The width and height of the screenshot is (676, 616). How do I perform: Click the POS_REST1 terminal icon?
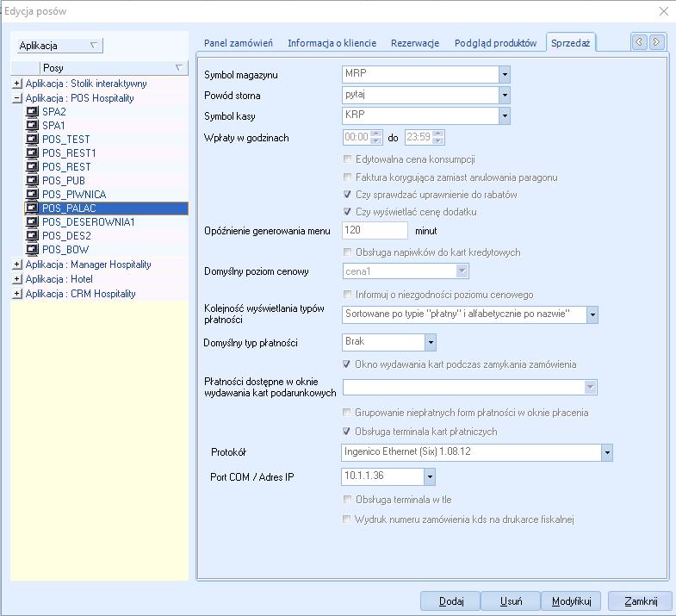(32, 153)
